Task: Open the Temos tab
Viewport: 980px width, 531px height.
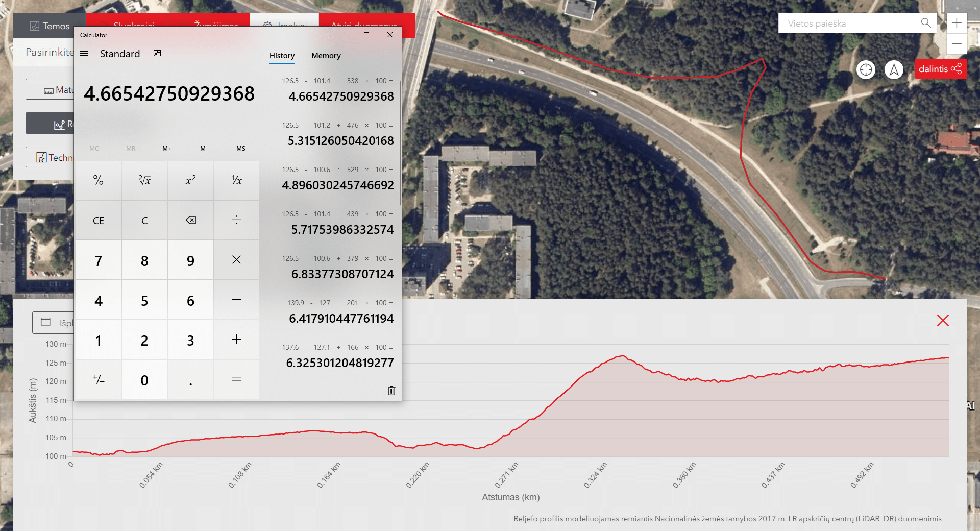Action: click(x=50, y=26)
